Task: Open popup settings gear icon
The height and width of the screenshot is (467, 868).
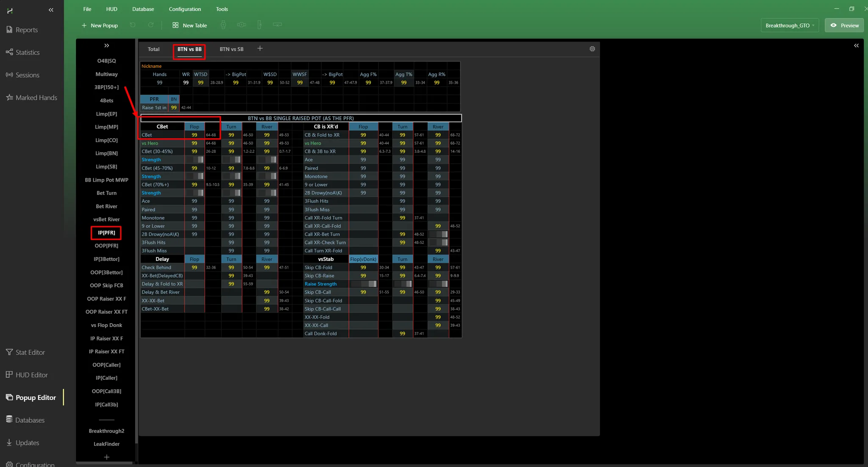Action: pyautogui.click(x=592, y=49)
